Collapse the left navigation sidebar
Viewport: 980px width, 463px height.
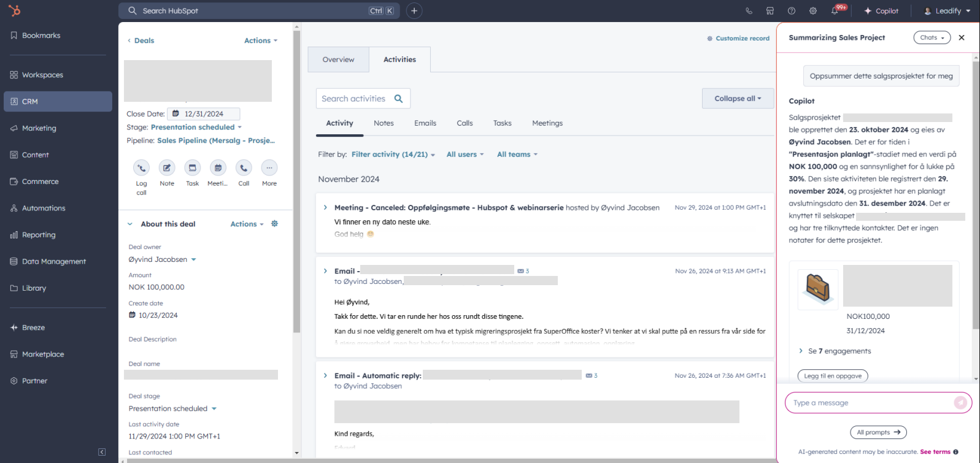pyautogui.click(x=102, y=452)
